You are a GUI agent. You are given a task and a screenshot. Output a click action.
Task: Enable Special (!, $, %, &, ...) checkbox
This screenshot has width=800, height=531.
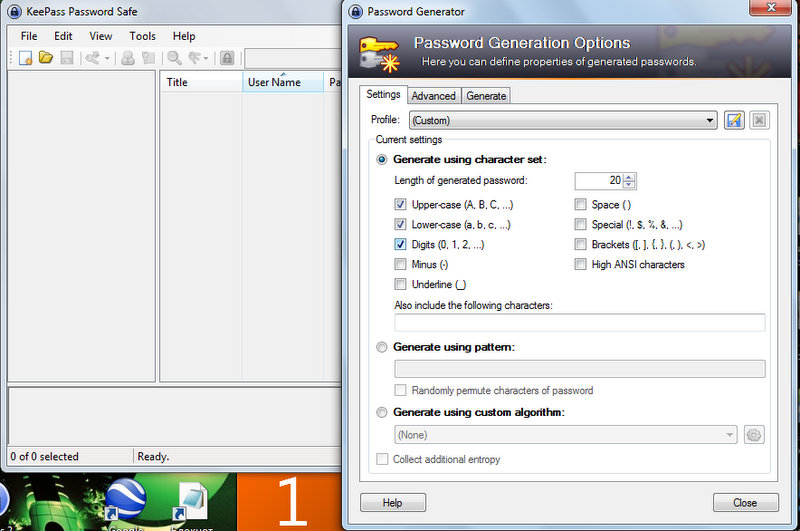pos(581,224)
